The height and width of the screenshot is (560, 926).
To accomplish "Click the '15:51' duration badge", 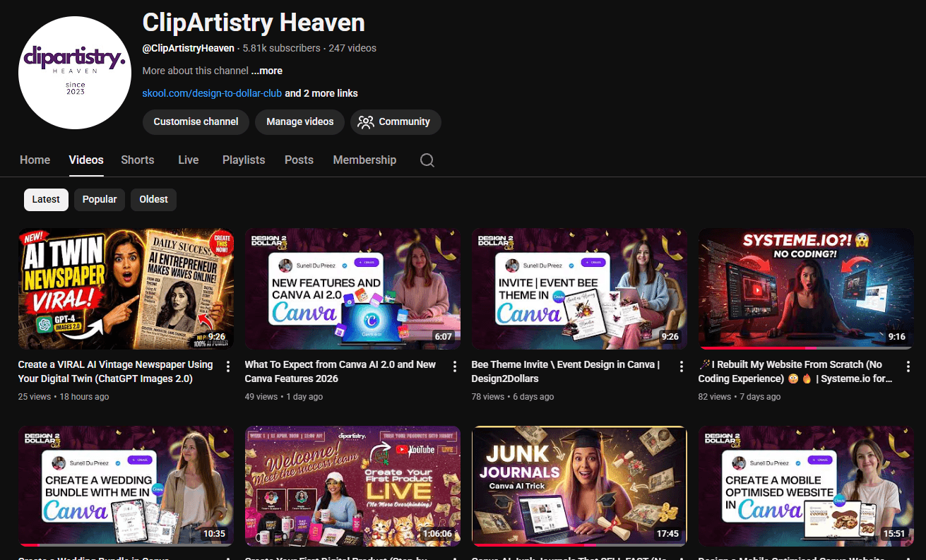I will pyautogui.click(x=894, y=534).
